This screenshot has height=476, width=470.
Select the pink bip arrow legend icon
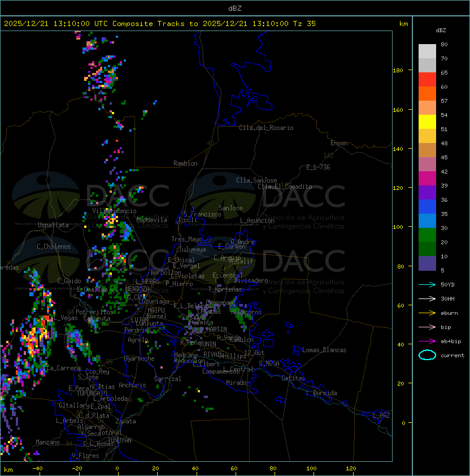click(x=427, y=327)
